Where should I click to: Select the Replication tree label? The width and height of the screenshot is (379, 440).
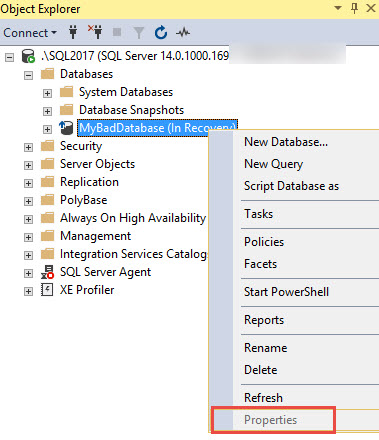89,182
